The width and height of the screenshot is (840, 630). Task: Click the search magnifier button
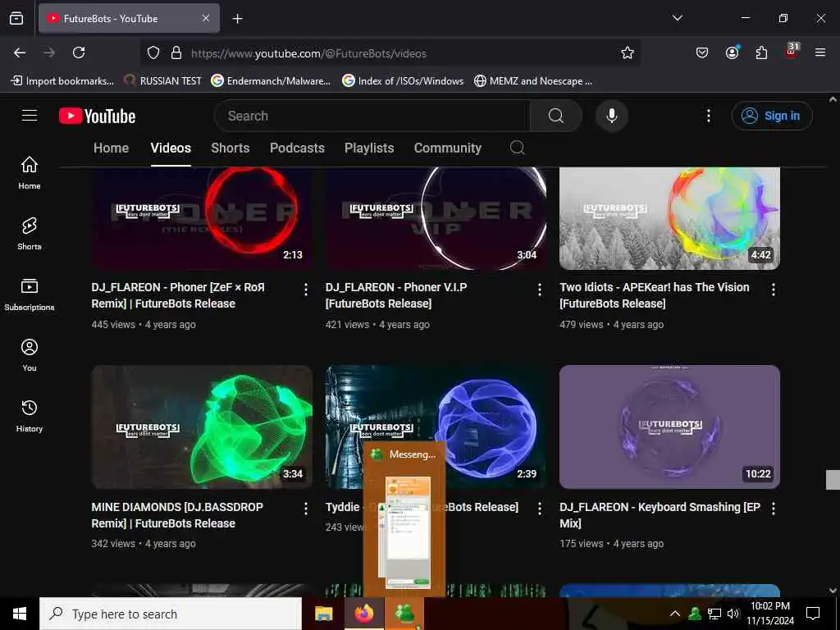click(x=556, y=116)
